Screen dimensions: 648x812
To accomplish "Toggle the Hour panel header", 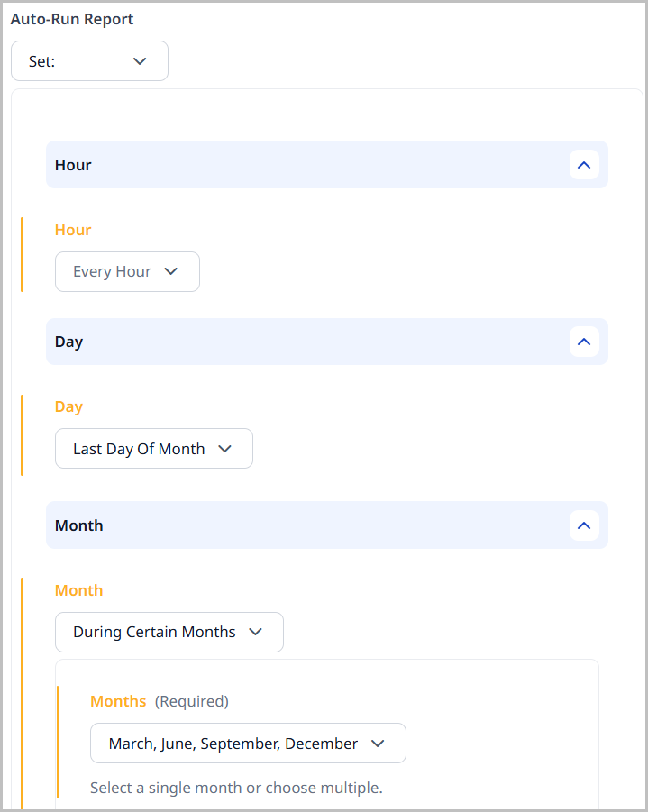I will coord(326,165).
